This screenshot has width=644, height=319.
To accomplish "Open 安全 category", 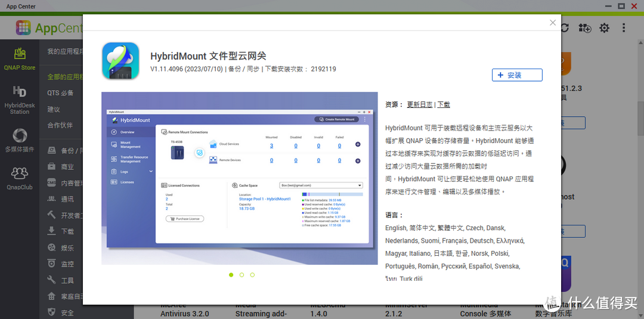I will [x=61, y=313].
